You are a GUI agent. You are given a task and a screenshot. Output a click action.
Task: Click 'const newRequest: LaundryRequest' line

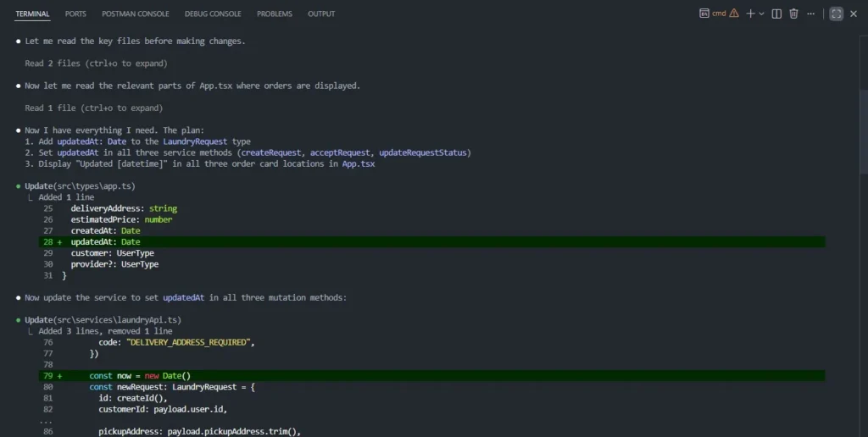(x=172, y=387)
